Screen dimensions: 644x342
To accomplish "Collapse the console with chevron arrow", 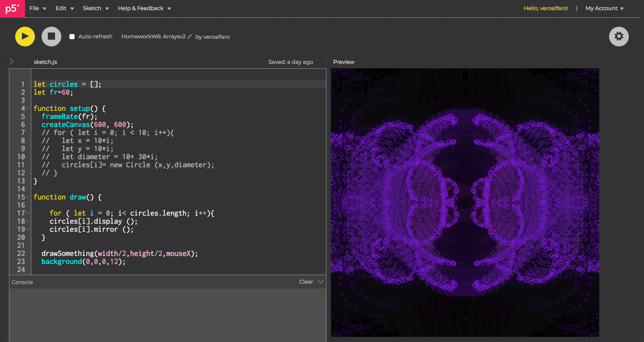I will click(320, 282).
